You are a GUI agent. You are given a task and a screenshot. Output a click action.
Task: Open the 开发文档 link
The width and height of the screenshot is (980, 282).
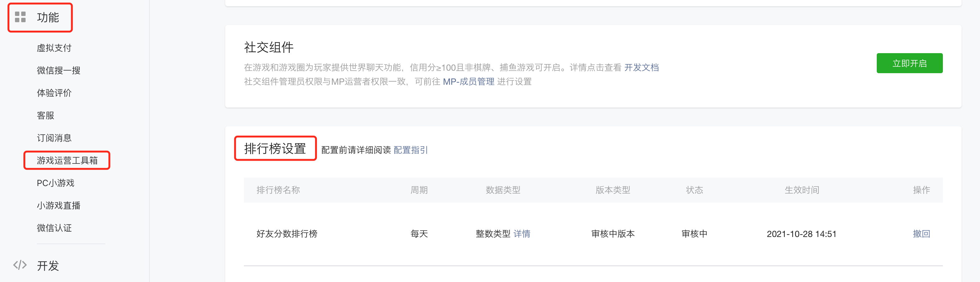tap(641, 68)
